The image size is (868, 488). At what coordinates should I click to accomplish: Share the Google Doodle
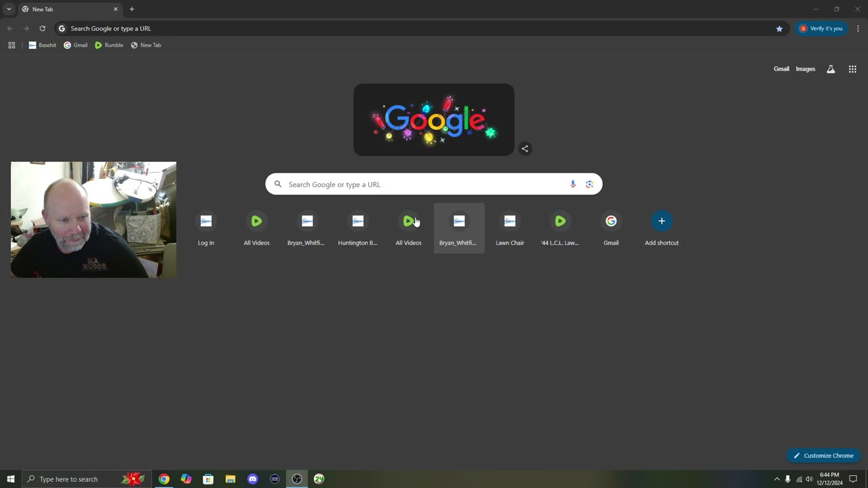tap(525, 148)
